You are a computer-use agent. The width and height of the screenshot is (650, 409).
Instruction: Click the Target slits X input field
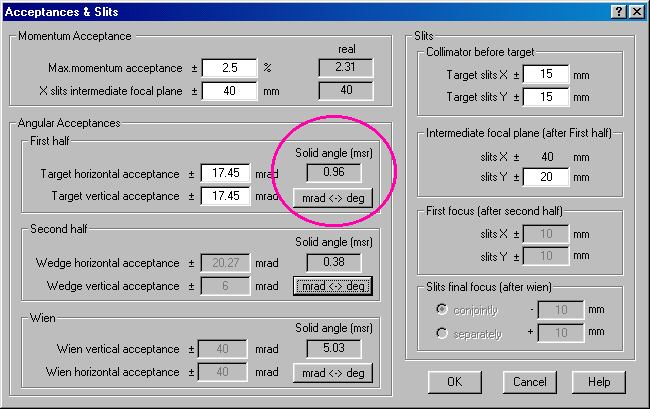[544, 75]
